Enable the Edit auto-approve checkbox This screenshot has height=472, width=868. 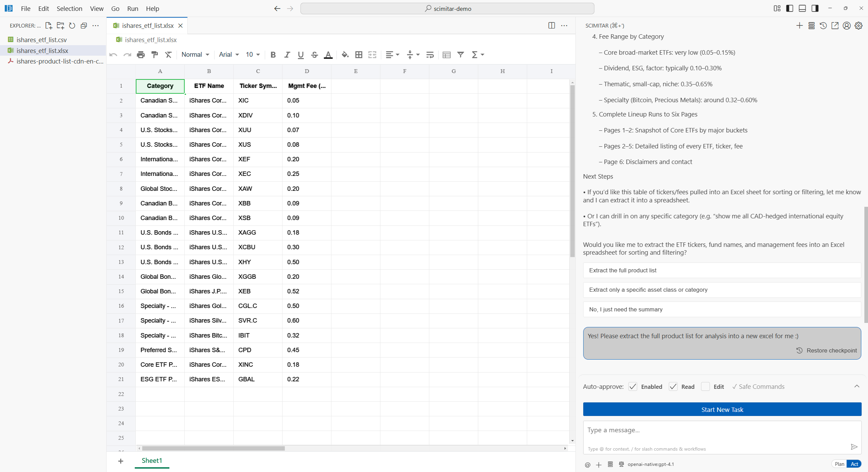[705, 386]
